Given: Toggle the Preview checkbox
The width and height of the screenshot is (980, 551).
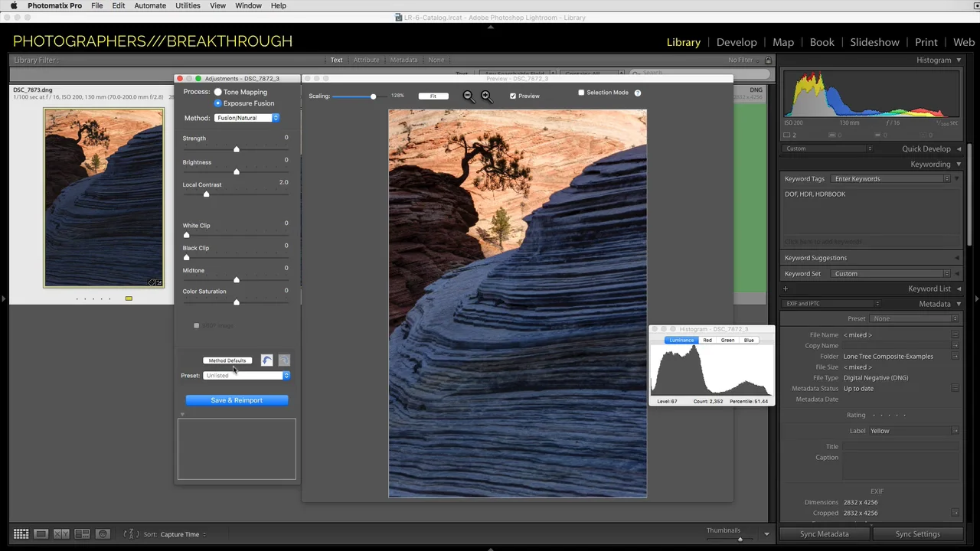Looking at the screenshot, I should click(x=513, y=96).
